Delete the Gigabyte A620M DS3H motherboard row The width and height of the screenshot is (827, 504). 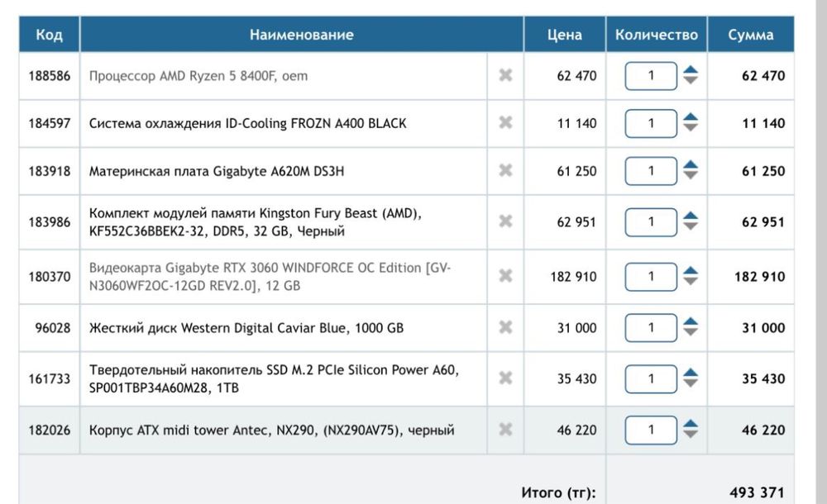[x=505, y=169]
